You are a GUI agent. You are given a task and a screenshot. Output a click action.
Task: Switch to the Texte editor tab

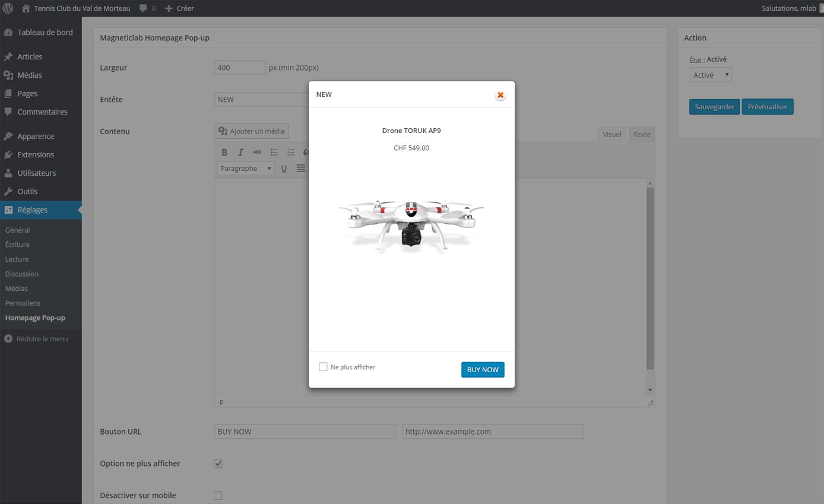coord(642,134)
